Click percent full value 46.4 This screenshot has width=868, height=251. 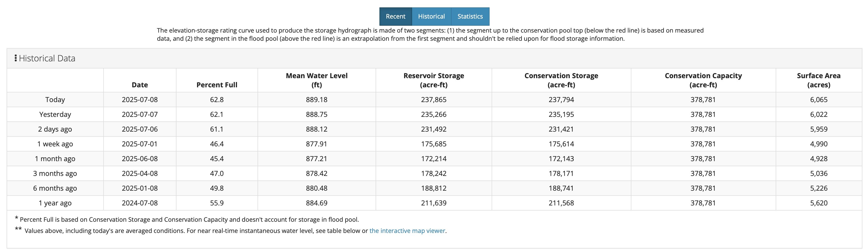tap(217, 144)
